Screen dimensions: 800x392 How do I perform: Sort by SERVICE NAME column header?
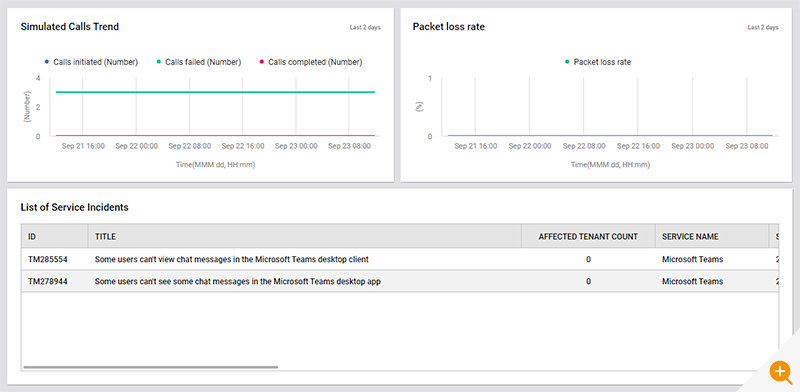[x=712, y=236]
